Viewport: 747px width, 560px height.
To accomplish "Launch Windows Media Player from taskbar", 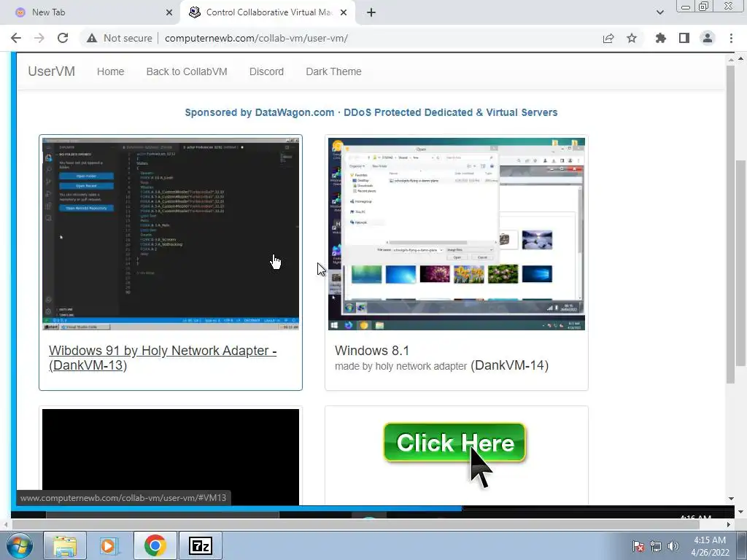I will coord(109,545).
